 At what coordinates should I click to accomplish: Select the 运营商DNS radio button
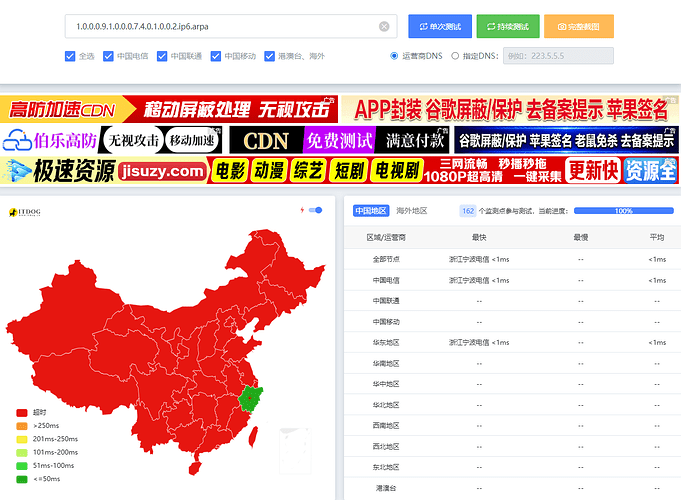coord(394,56)
